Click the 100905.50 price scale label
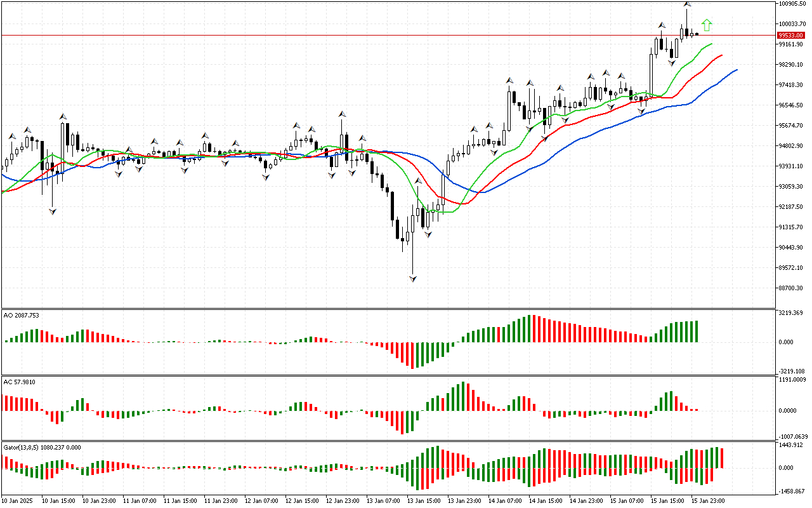The image size is (812, 508). 792,4
